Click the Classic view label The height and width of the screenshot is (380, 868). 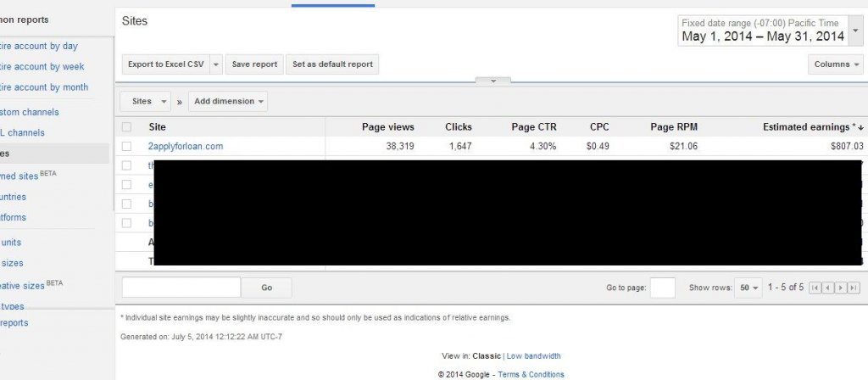coord(487,356)
